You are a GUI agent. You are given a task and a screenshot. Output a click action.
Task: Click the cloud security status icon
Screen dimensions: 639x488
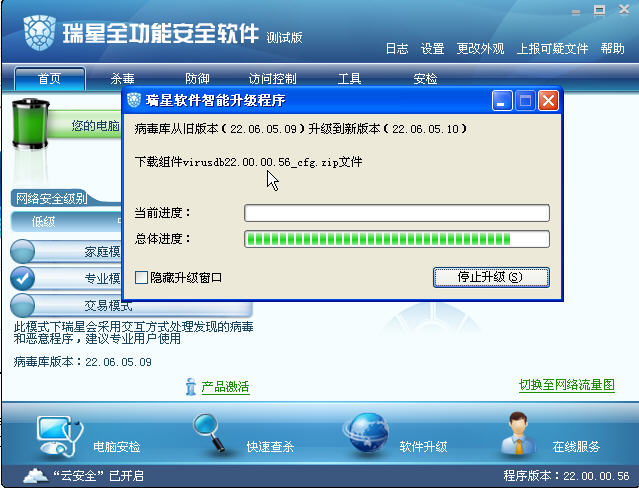click(35, 476)
